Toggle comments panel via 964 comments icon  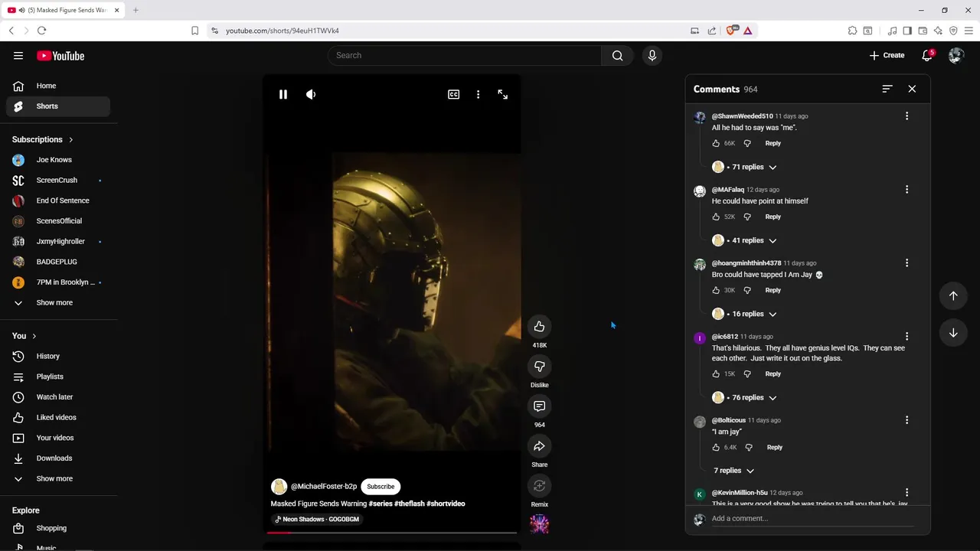pos(539,406)
